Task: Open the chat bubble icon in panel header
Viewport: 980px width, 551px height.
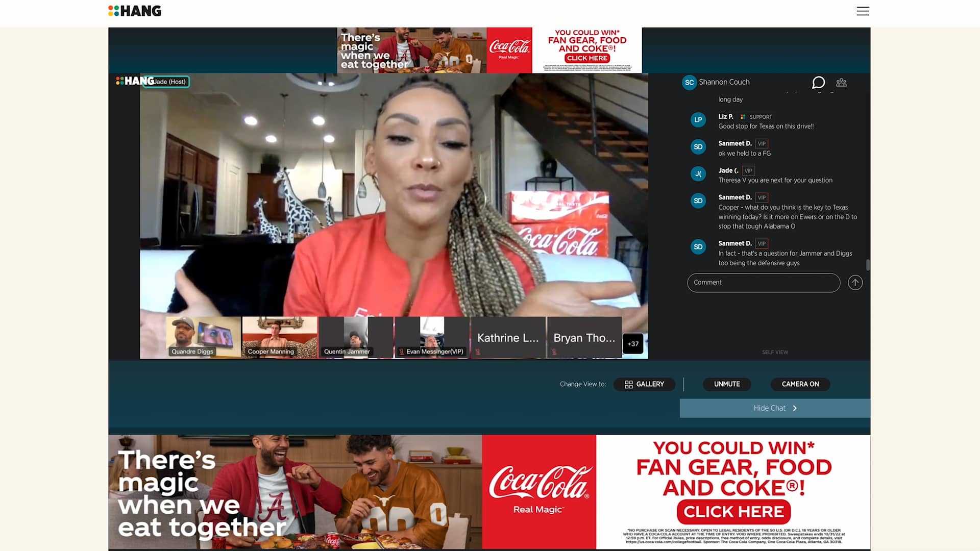Action: 818,82
